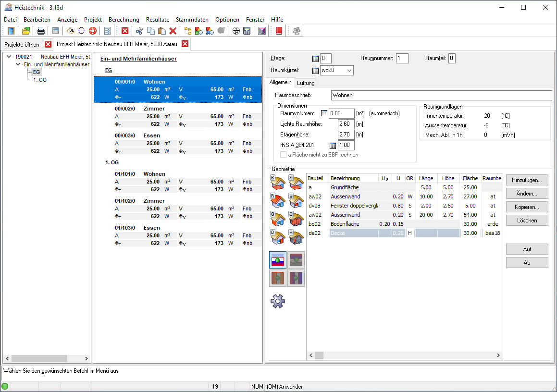Open the Stammdaten menu
Screen dimensions: 557x392
(x=192, y=20)
